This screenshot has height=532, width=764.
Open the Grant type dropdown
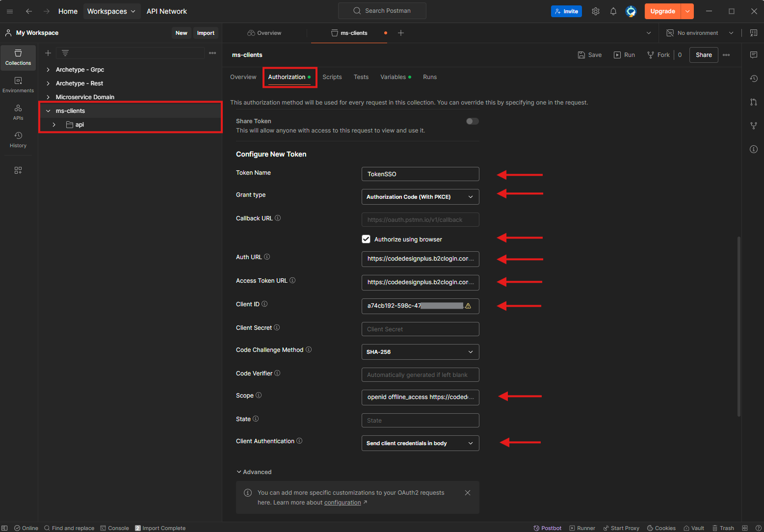[420, 197]
